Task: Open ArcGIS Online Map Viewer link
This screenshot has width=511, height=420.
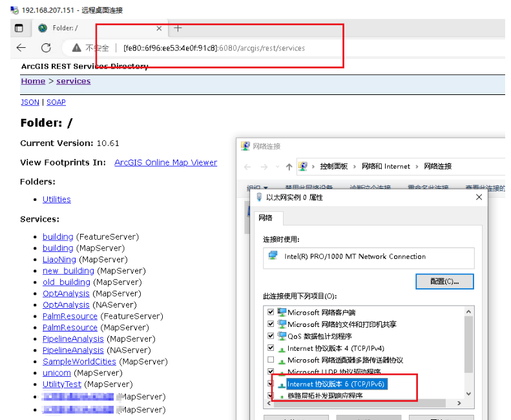Action: click(165, 162)
